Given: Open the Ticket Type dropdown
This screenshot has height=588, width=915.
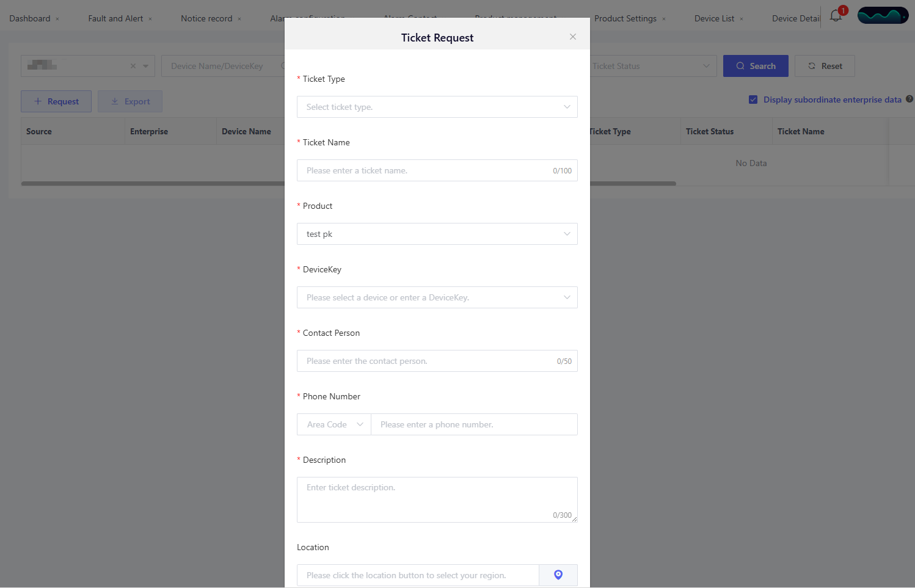Looking at the screenshot, I should pos(437,107).
